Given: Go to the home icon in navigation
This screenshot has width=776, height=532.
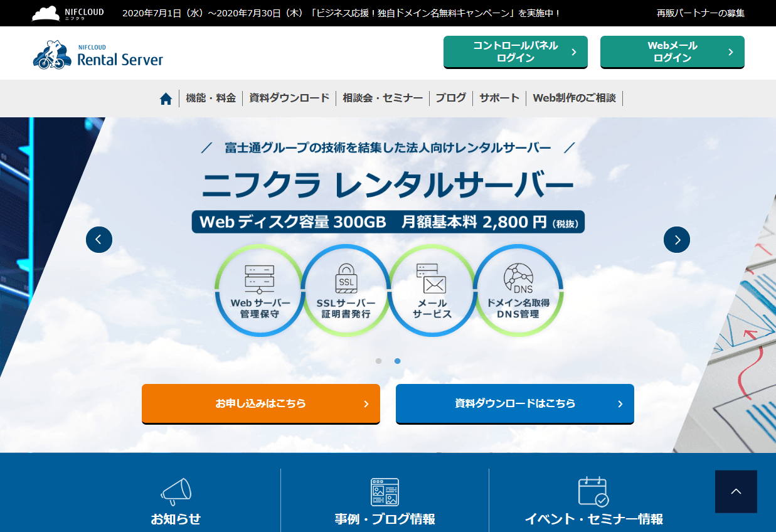Looking at the screenshot, I should tap(166, 98).
